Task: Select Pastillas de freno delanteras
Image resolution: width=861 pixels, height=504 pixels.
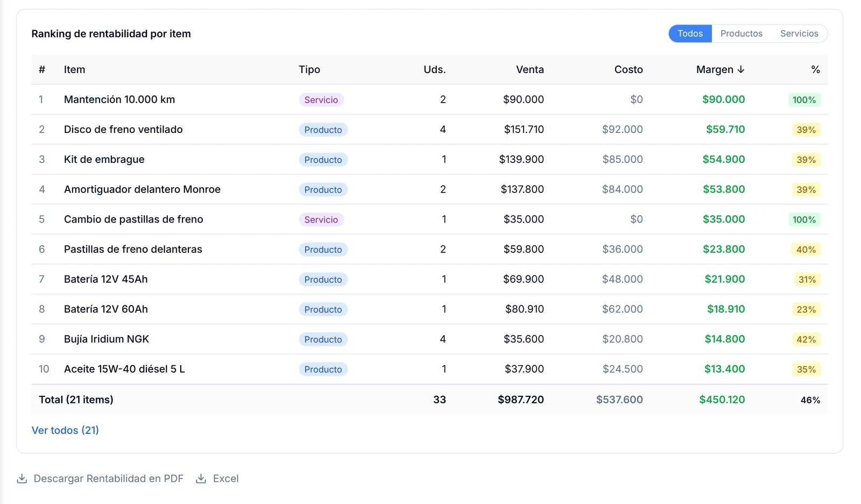Action: (133, 249)
